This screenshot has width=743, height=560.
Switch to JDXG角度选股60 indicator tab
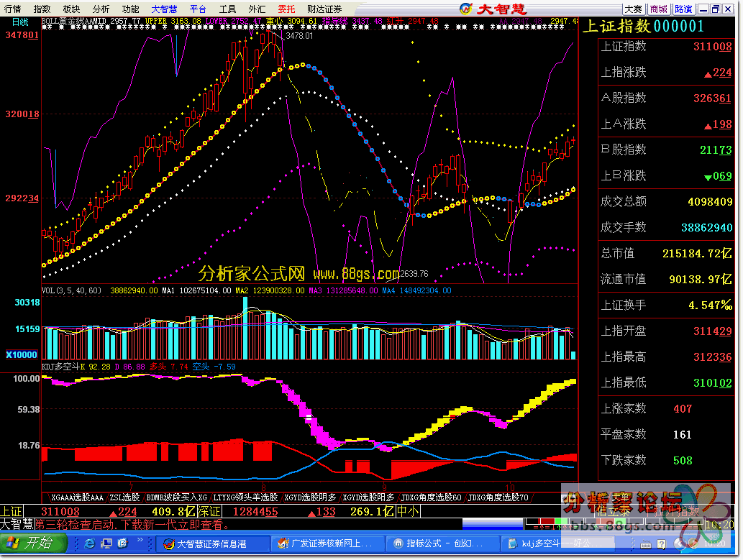pyautogui.click(x=432, y=497)
